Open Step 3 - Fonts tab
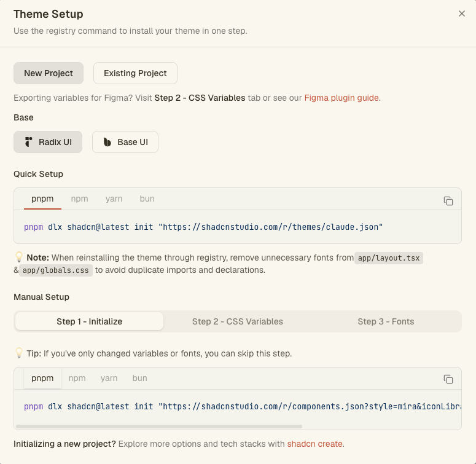The height and width of the screenshot is (464, 476). pyautogui.click(x=386, y=321)
